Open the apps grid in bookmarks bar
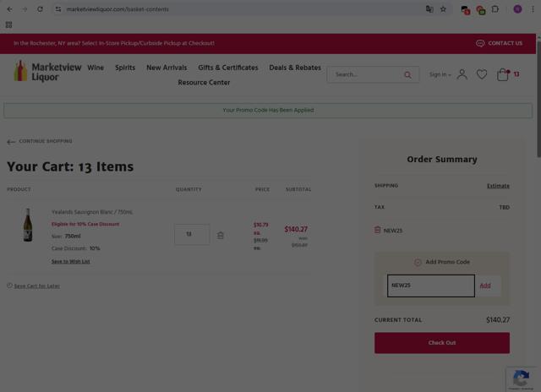Image resolution: width=541 pixels, height=392 pixels. click(9, 24)
